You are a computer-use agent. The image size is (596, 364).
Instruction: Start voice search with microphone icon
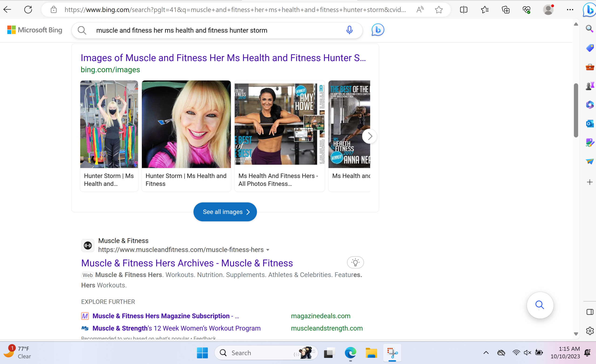coord(349,30)
